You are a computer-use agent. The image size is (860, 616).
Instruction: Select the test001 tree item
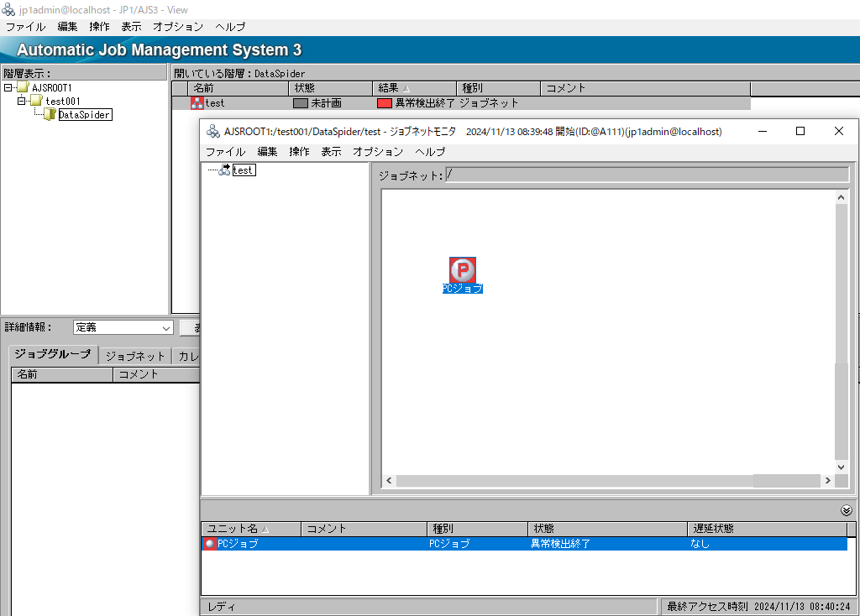(x=63, y=102)
